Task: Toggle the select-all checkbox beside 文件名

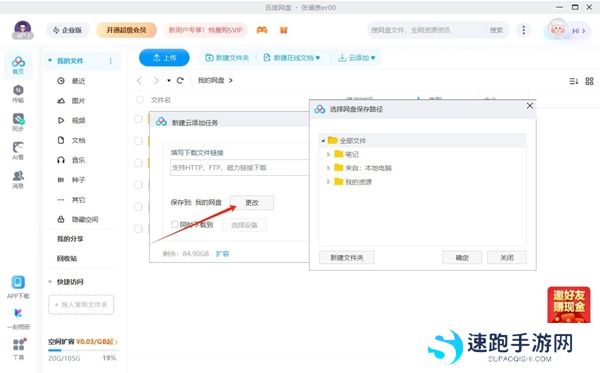Action: 140,100
